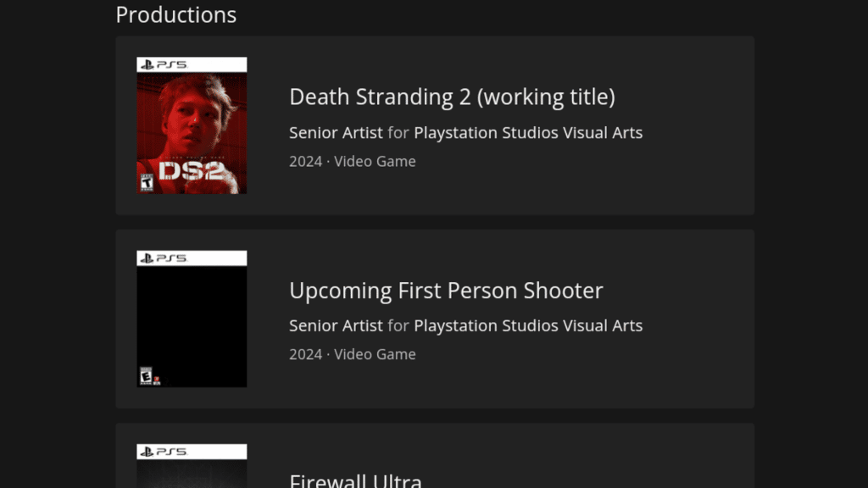The width and height of the screenshot is (868, 488).
Task: Click the Productions section heading
Action: pyautogui.click(x=176, y=14)
